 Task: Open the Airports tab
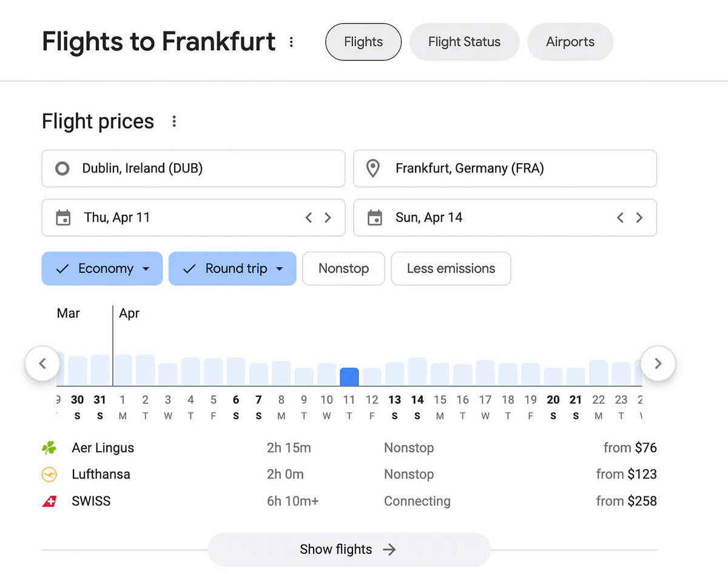click(x=570, y=42)
